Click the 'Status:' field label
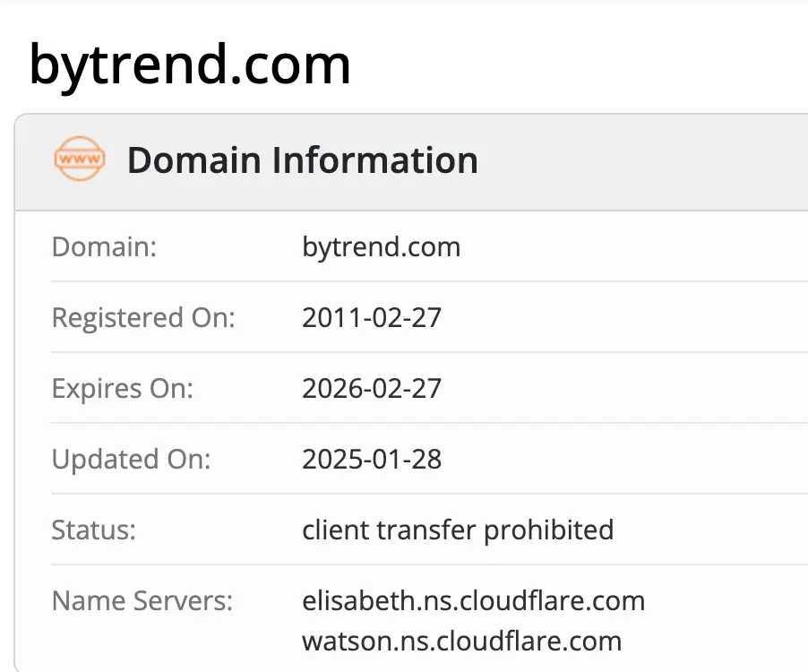The image size is (808, 672). coord(94,530)
